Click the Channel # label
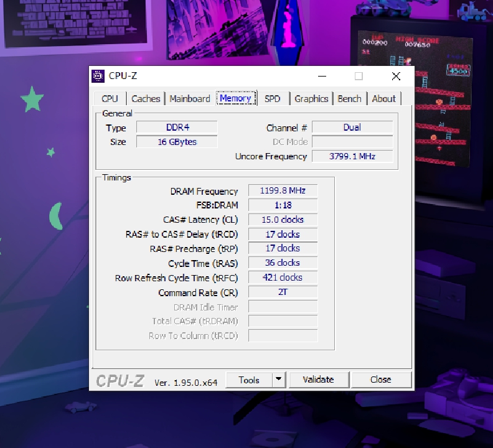The height and width of the screenshot is (448, 493). (x=286, y=128)
